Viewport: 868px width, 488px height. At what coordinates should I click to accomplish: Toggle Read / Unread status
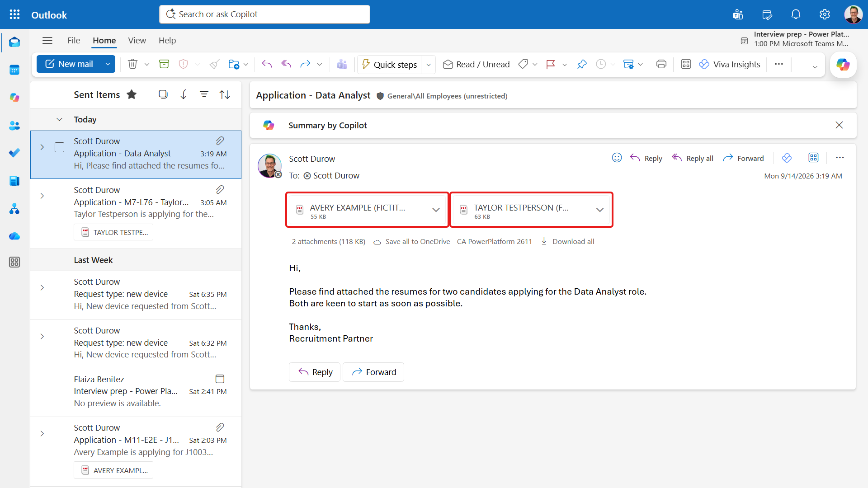(476, 64)
